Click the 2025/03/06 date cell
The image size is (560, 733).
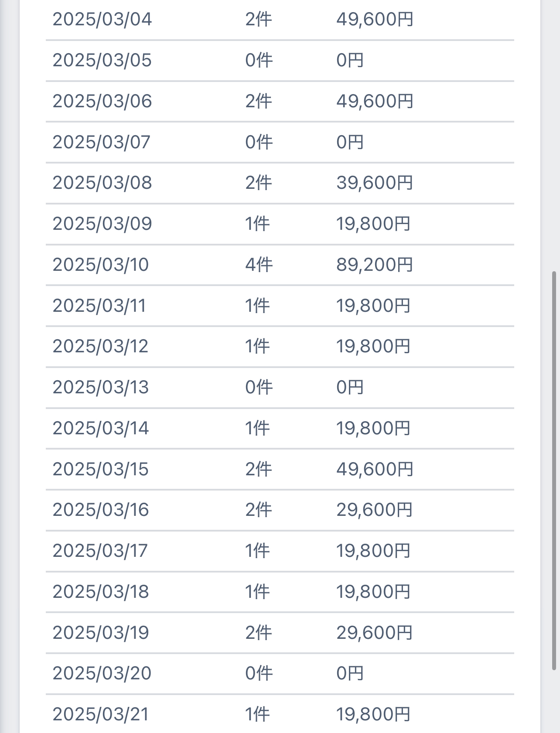click(102, 101)
